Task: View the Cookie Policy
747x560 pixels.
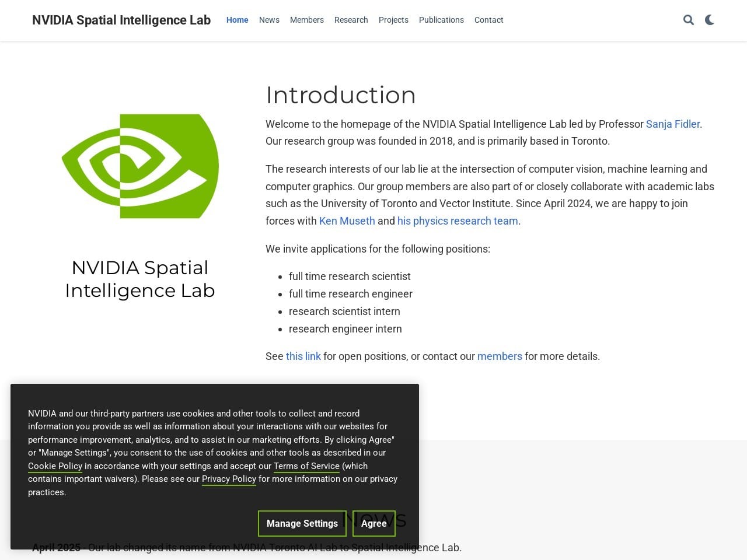Action: (55, 466)
